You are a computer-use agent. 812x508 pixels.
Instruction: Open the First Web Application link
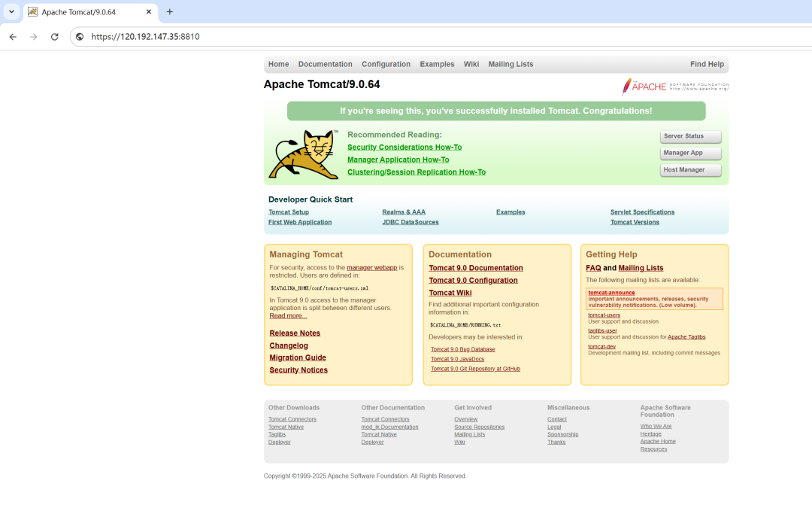tap(300, 222)
